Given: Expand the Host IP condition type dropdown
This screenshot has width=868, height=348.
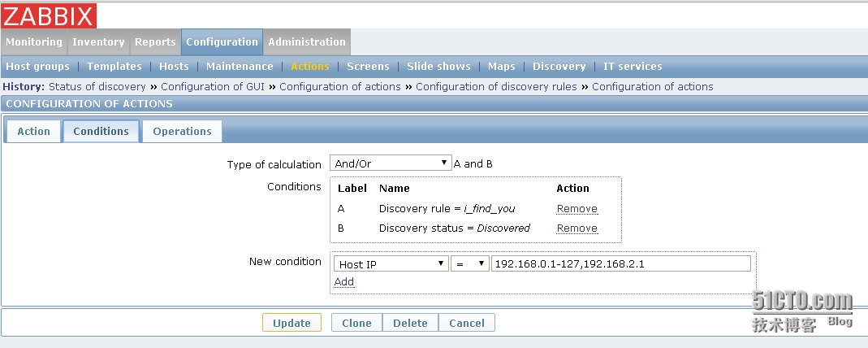Looking at the screenshot, I should [x=391, y=263].
